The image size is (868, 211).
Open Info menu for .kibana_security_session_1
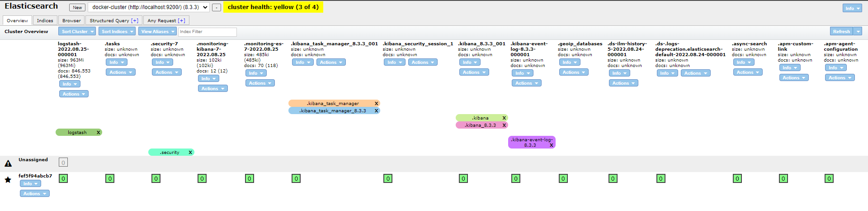[395, 62]
